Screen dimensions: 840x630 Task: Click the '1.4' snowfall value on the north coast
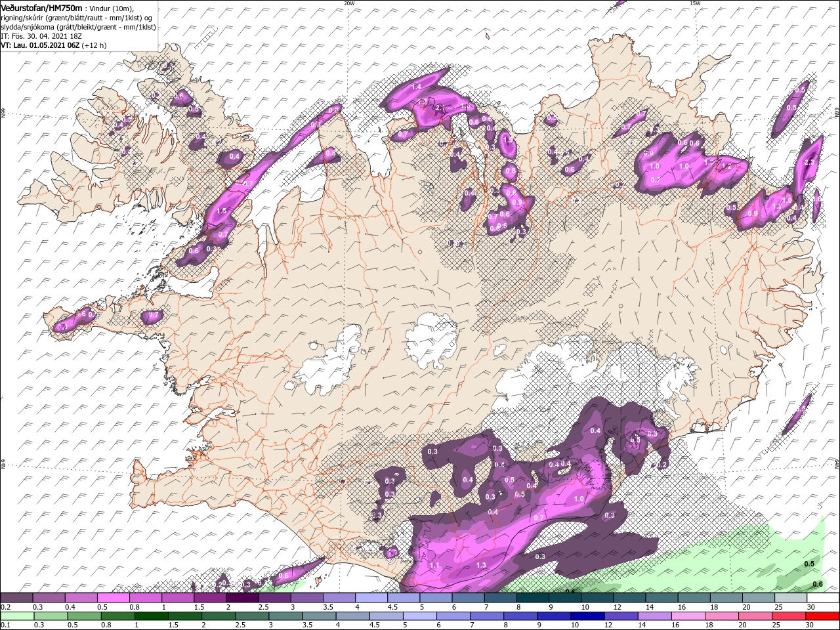point(416,87)
